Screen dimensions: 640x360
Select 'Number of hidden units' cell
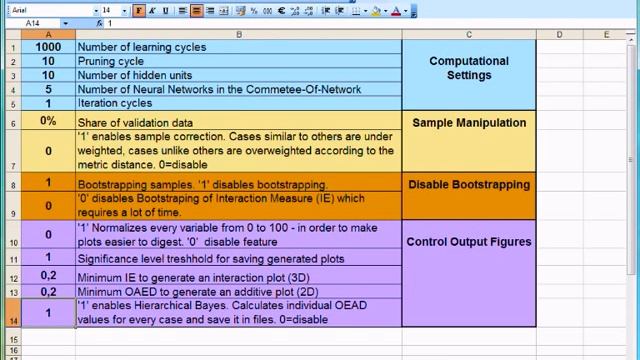239,75
